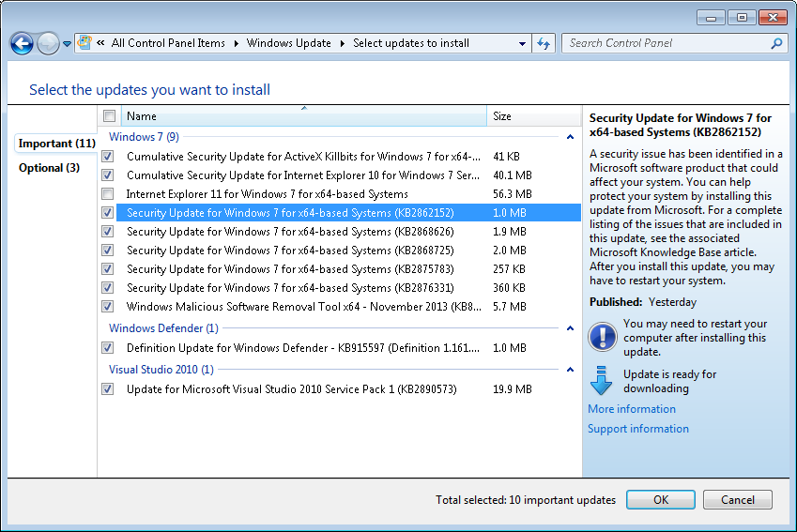
Task: Expand arrow after Windows Update breadcrumb
Action: click(x=342, y=44)
